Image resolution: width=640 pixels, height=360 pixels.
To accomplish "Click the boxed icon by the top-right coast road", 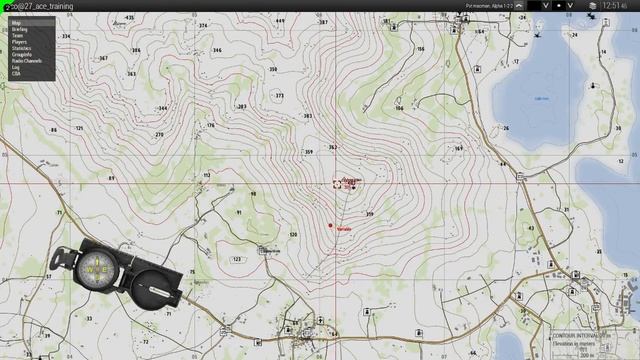I will click(x=606, y=22).
